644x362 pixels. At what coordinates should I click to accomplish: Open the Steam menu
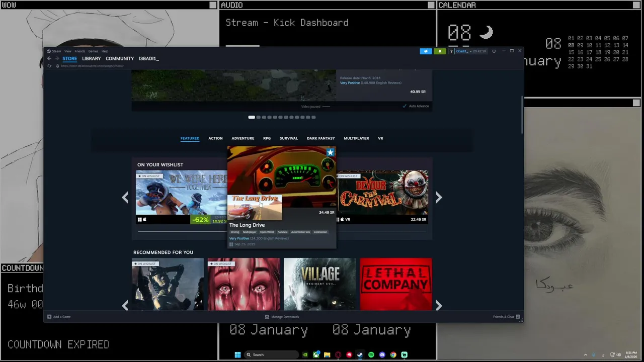[x=55, y=51]
